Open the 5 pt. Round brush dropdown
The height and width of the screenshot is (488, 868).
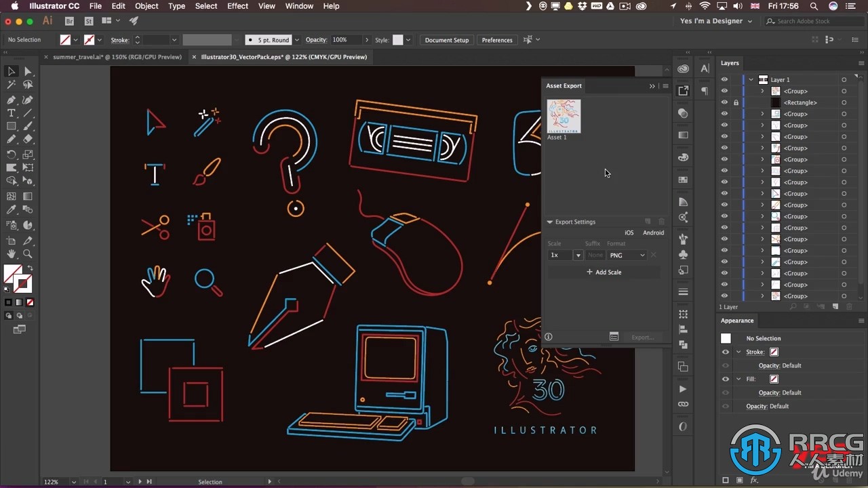296,40
